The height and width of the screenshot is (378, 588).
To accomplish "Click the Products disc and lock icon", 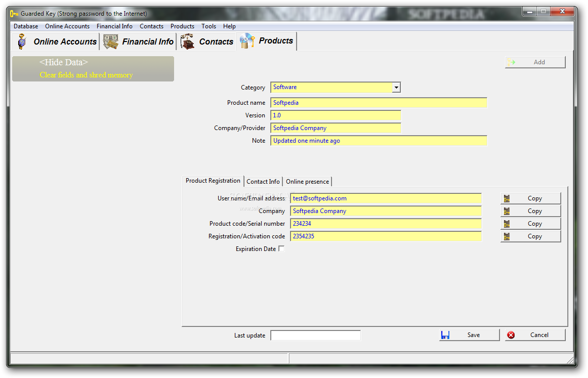I will pos(247,41).
